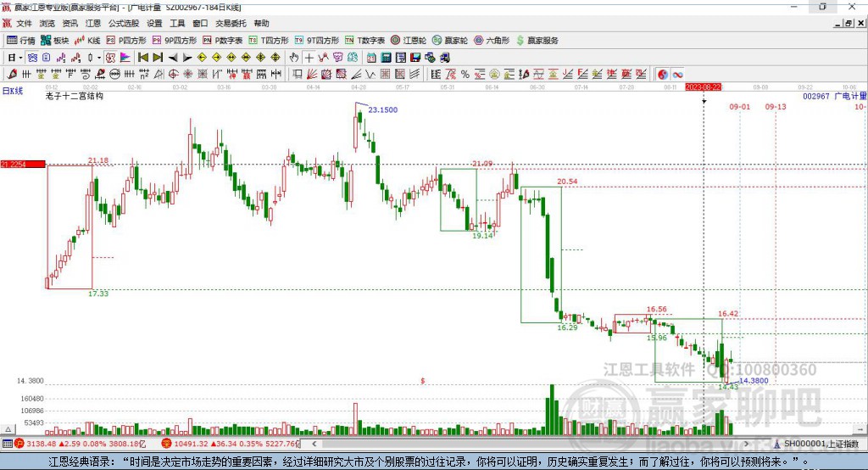This screenshot has height=470, width=868.
Task: Click the 14.3800 low price label
Action: (754, 381)
